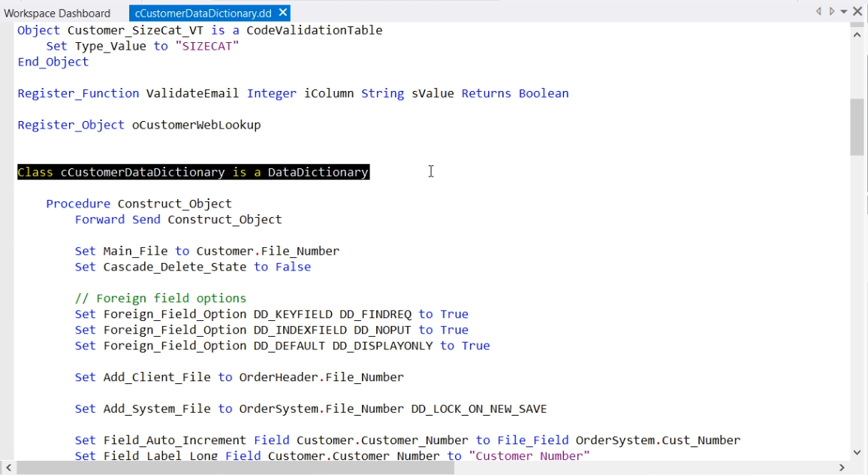Click the split handle above the vertical scrollbar
868x475 pixels.
pyautogui.click(x=857, y=25)
